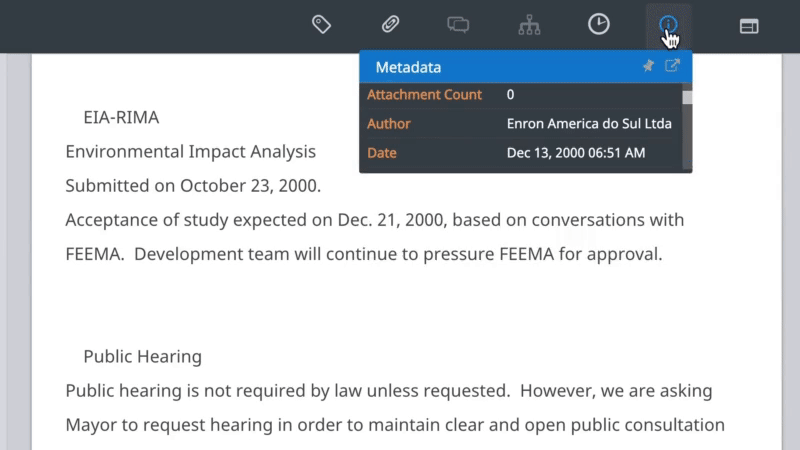Open the comments speech bubble icon
Image resolution: width=800 pixels, height=450 pixels.
(x=458, y=24)
